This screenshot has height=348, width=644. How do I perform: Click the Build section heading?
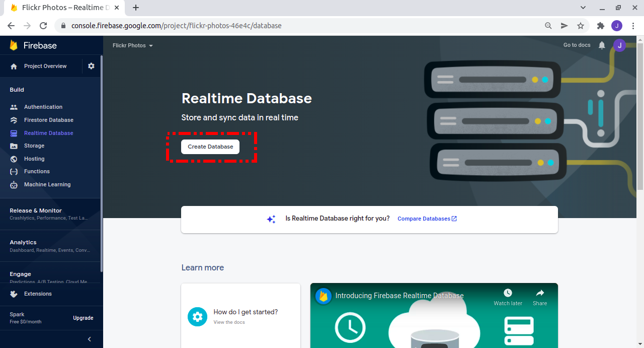click(17, 90)
